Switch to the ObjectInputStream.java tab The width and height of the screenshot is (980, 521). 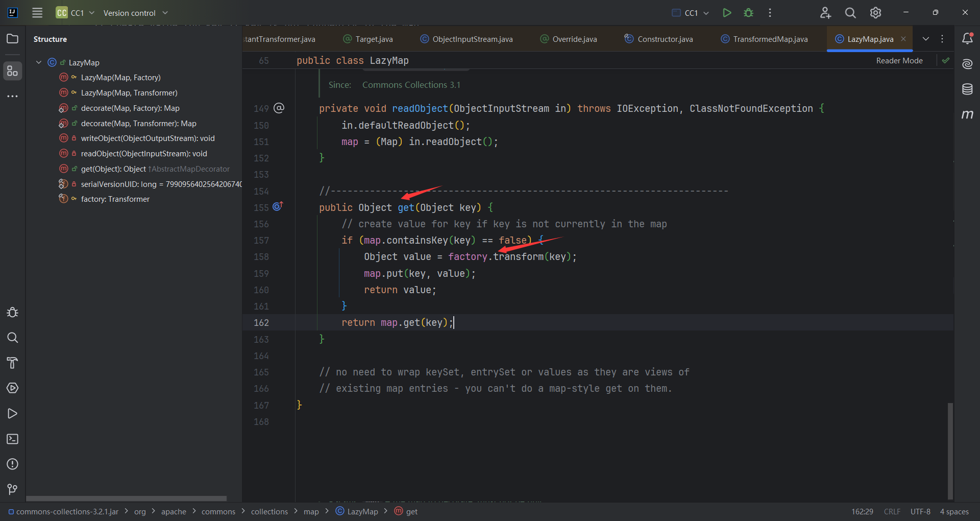click(x=467, y=39)
